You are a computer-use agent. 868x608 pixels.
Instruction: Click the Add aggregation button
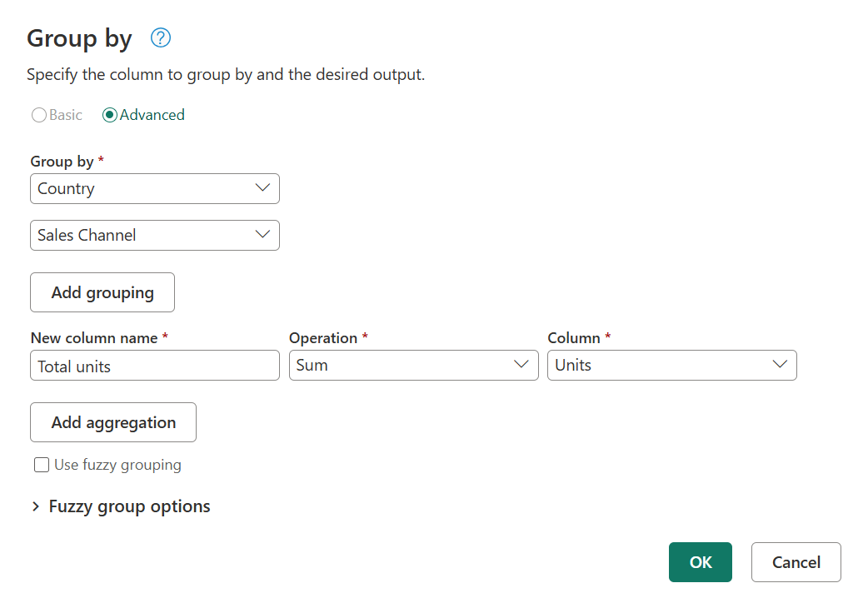click(x=112, y=422)
